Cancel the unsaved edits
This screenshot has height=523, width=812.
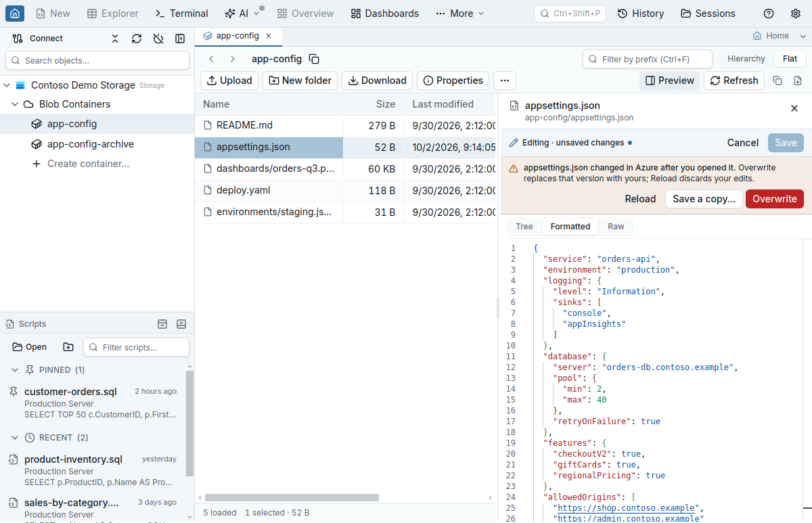click(x=743, y=143)
